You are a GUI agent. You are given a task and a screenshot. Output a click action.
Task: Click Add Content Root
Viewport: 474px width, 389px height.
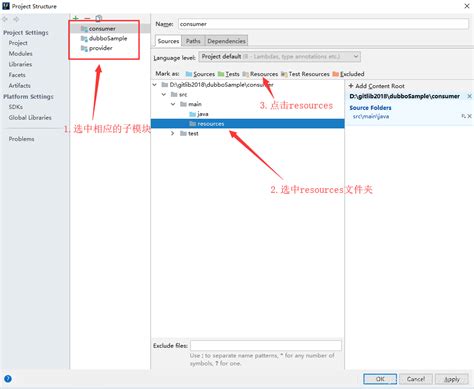click(x=376, y=86)
